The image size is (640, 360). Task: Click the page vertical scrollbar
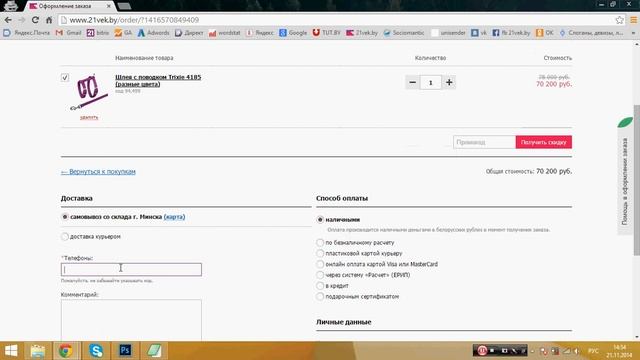[x=636, y=180]
